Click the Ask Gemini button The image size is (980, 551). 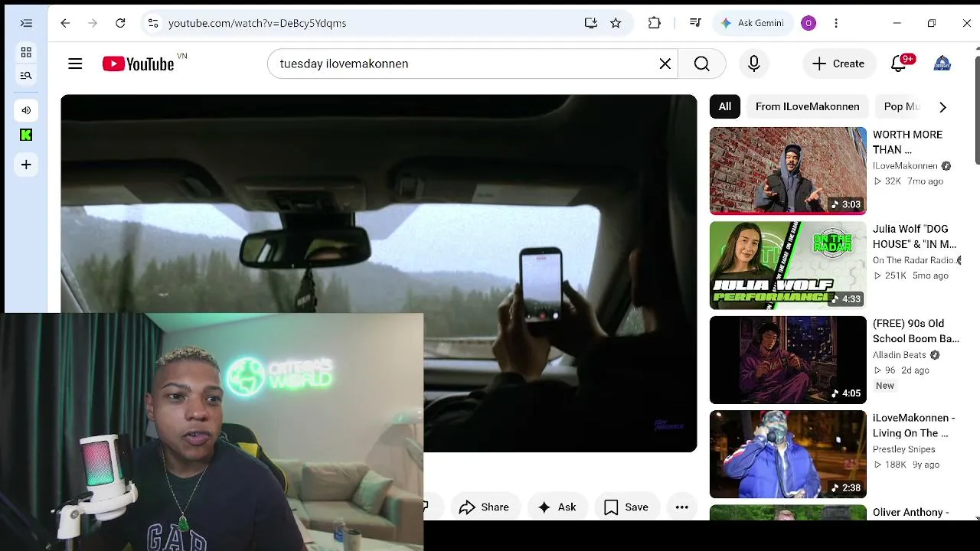click(752, 23)
